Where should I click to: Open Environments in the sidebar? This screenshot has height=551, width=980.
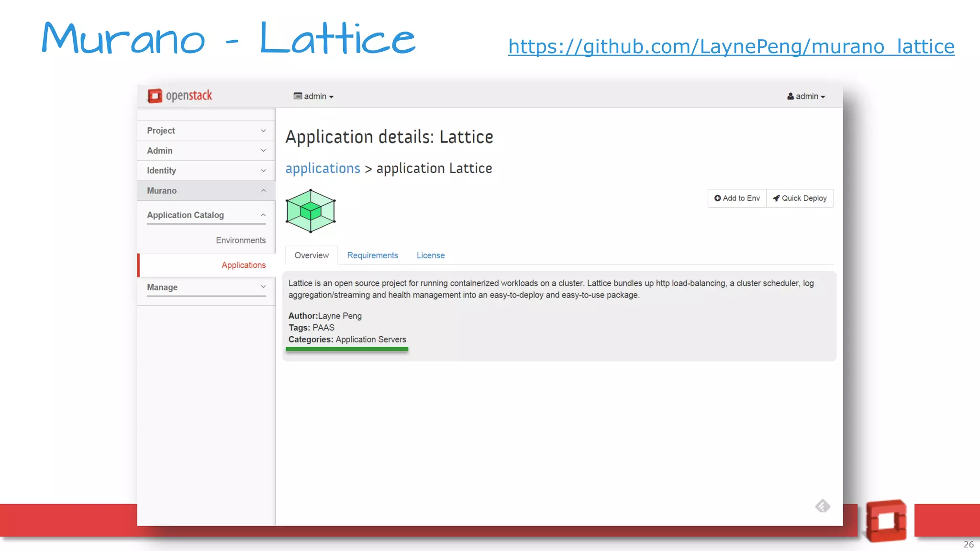pos(241,240)
